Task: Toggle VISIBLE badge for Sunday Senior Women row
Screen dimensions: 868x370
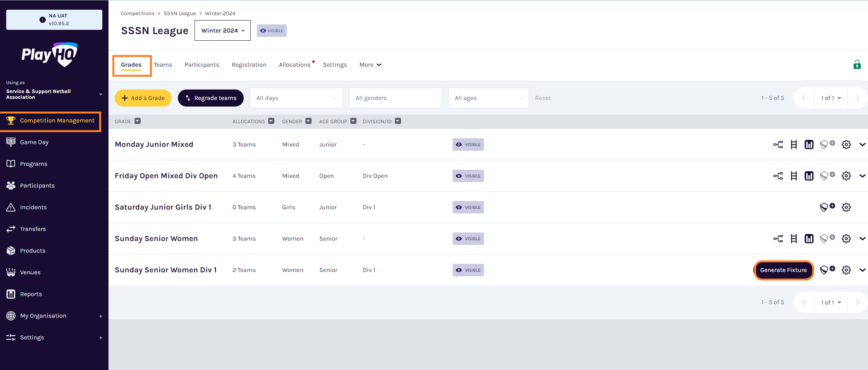Action: [x=468, y=239]
